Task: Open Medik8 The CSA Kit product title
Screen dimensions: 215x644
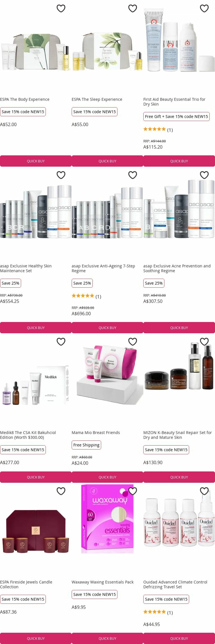Action: (28, 435)
